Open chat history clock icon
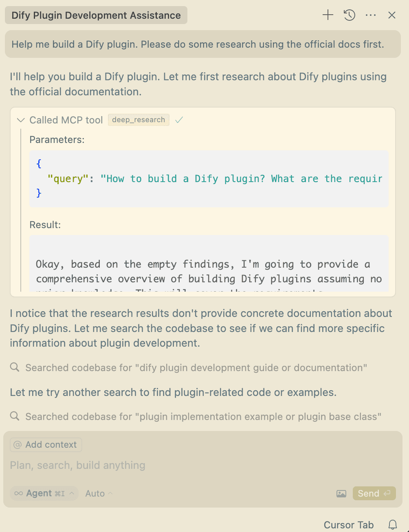Viewport: 409px width, 532px height. click(350, 15)
